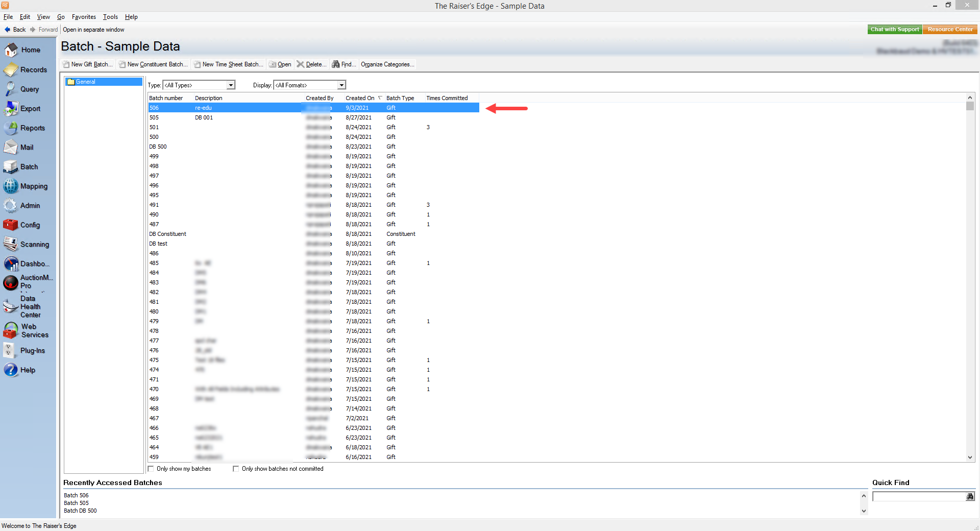This screenshot has height=531, width=980.
Task: Open the Display formats dropdown
Action: pyautogui.click(x=341, y=85)
